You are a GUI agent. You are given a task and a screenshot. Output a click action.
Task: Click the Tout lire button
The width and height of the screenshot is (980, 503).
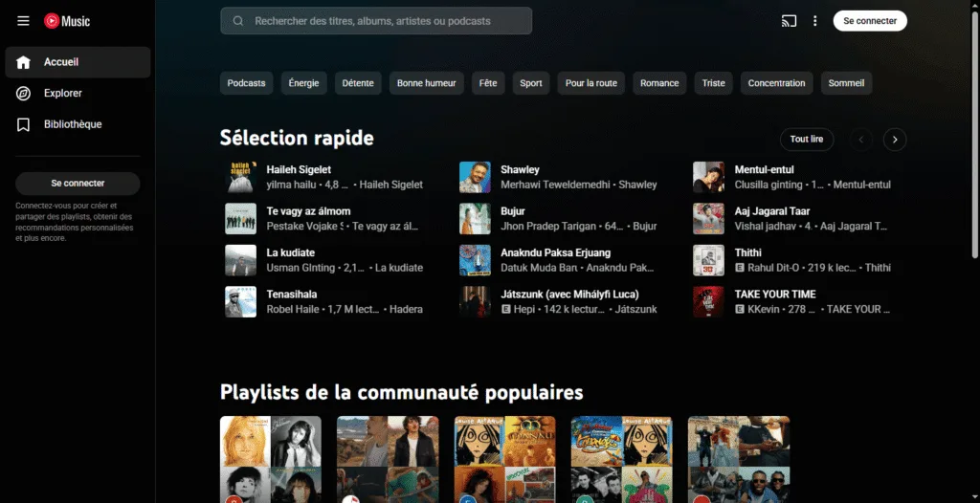coord(806,140)
